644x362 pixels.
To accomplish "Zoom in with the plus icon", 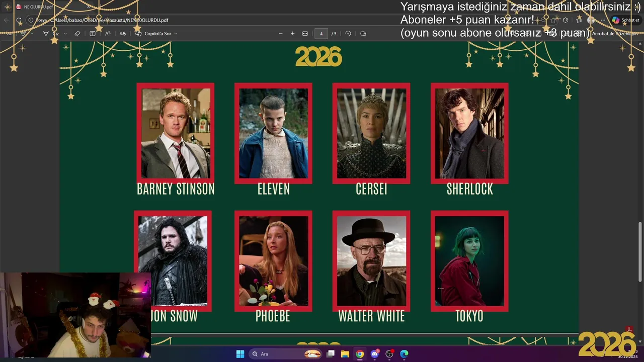I will click(x=292, y=34).
